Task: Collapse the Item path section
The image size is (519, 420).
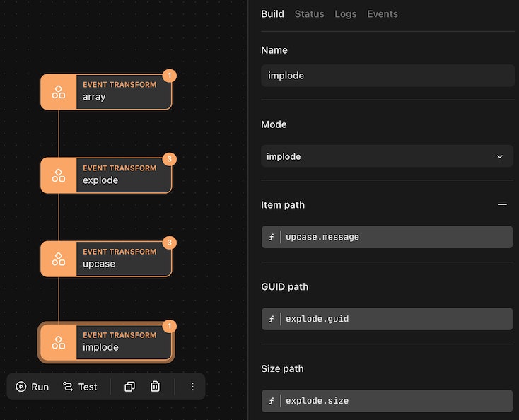Action: pyautogui.click(x=502, y=204)
